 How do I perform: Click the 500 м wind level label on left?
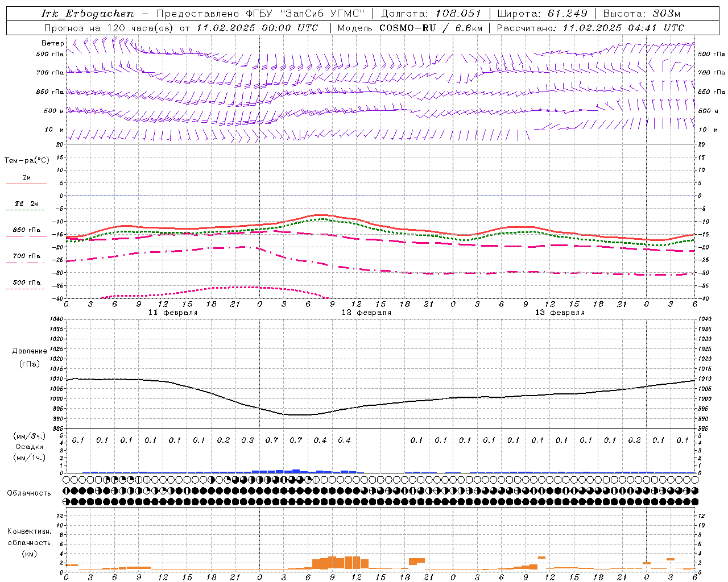point(54,111)
